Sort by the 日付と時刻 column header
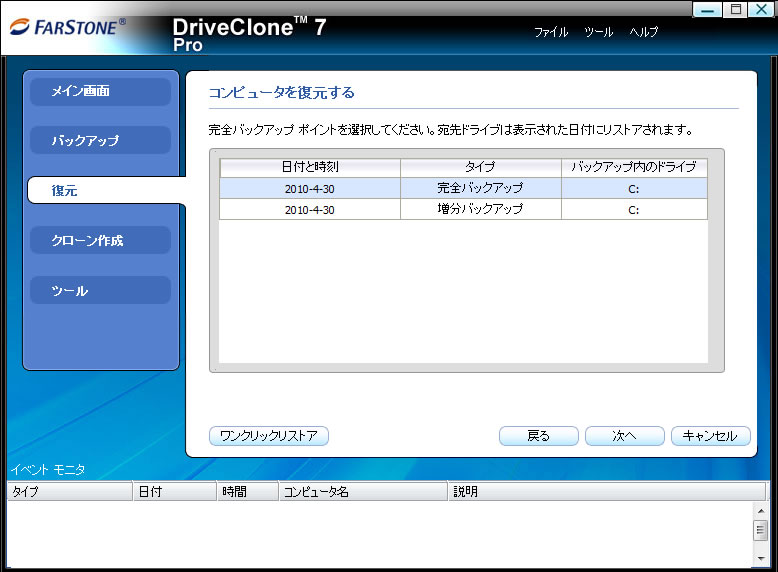The width and height of the screenshot is (778, 572). 310,168
